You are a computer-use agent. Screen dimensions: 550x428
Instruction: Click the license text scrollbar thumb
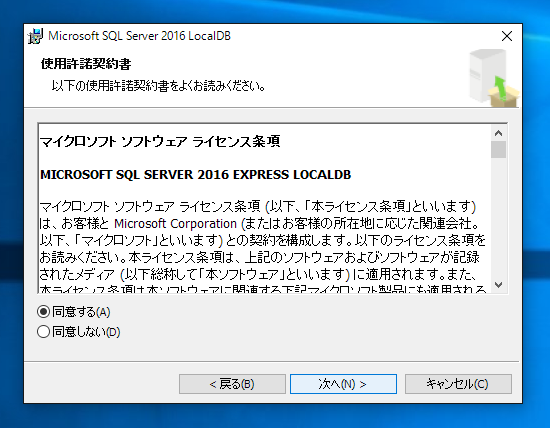tap(498, 149)
